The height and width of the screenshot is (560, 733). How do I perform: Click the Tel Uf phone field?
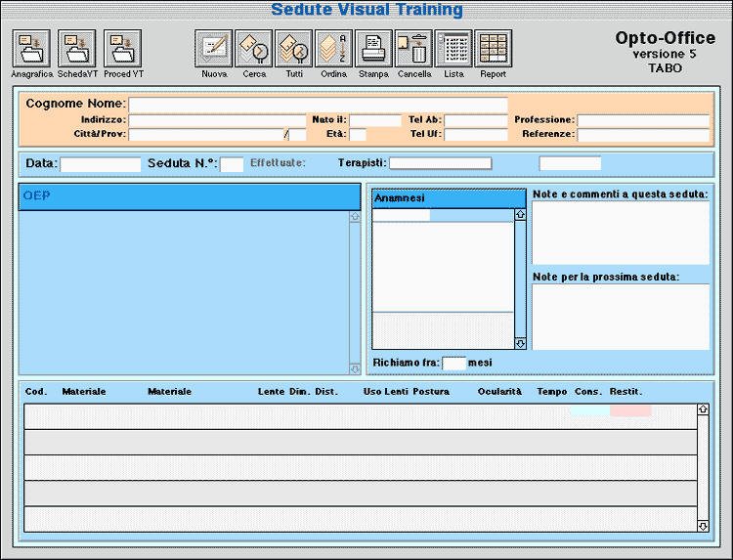pos(476,135)
